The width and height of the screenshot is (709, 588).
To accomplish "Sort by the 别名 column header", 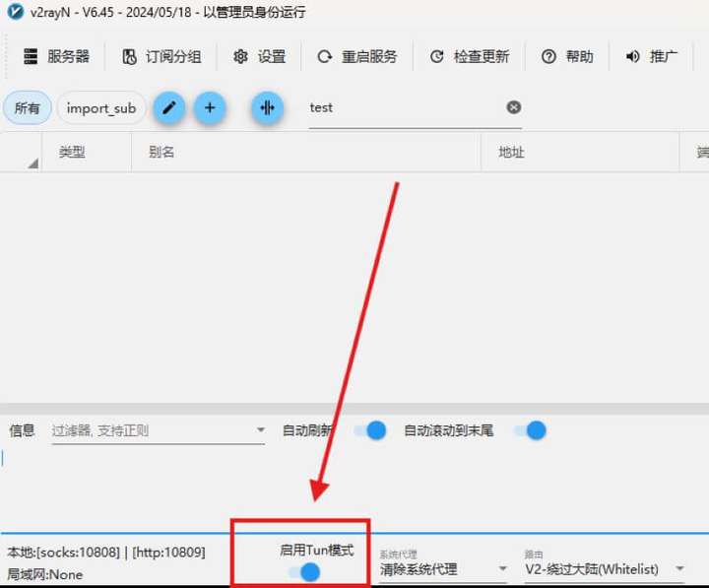I will [x=306, y=152].
